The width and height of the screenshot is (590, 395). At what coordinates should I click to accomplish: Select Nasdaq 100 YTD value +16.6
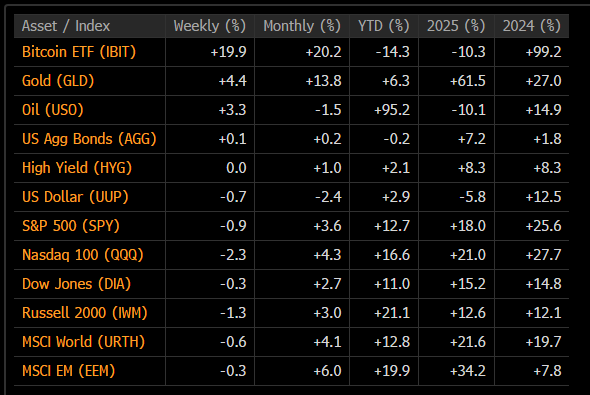pyautogui.click(x=392, y=255)
